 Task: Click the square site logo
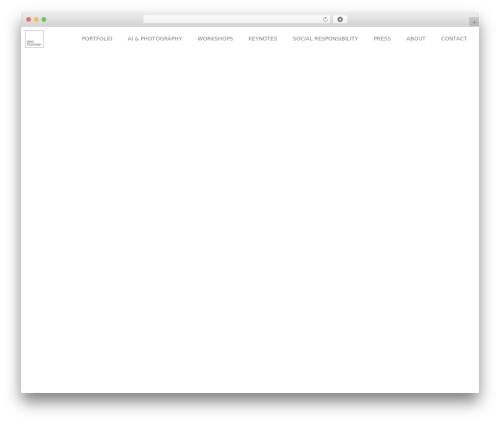point(34,39)
